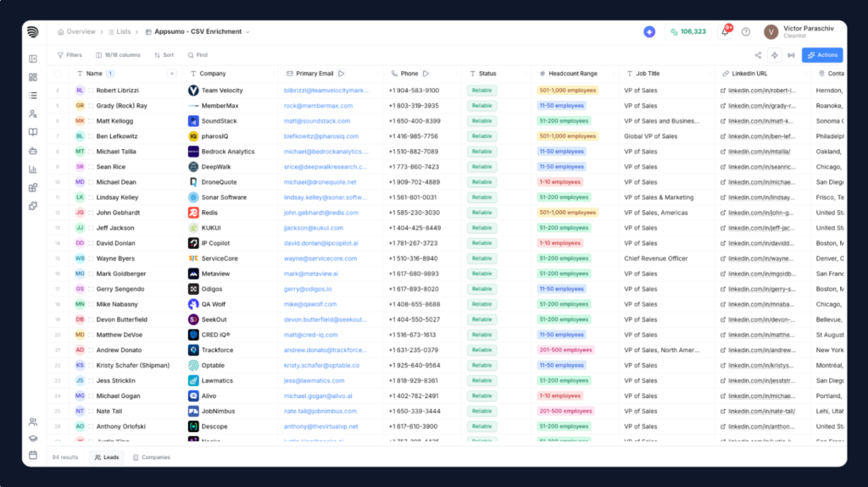Click the Reliable status for Grady (Rock) Ray
The image size is (868, 487).
click(x=481, y=106)
